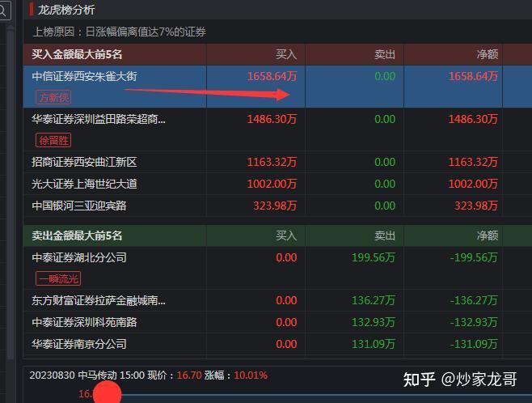Click the 中马传动 stock name in chart header
532x403 pixels.
pyautogui.click(x=97, y=375)
